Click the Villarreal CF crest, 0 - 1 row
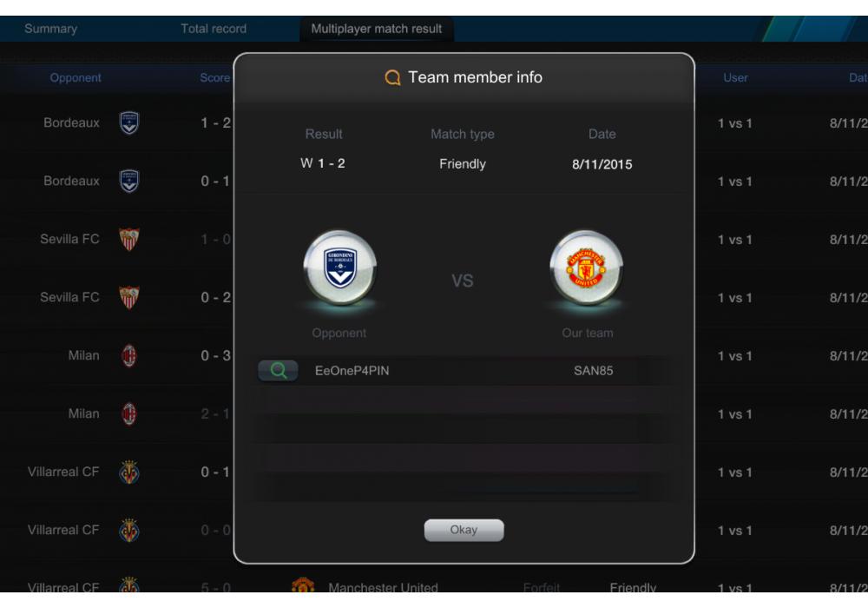Screen dimensions: 868x608 129,472
